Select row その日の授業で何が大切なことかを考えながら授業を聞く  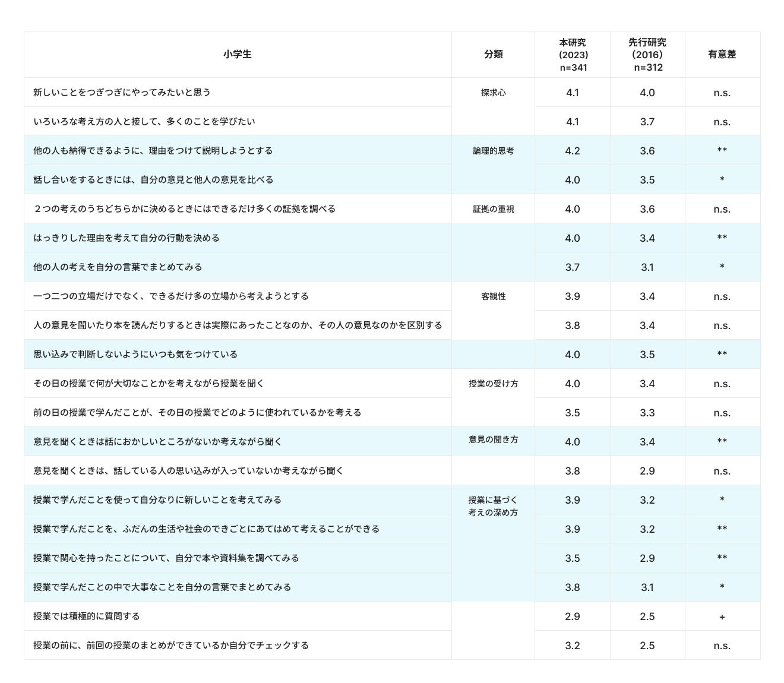[x=392, y=383]
